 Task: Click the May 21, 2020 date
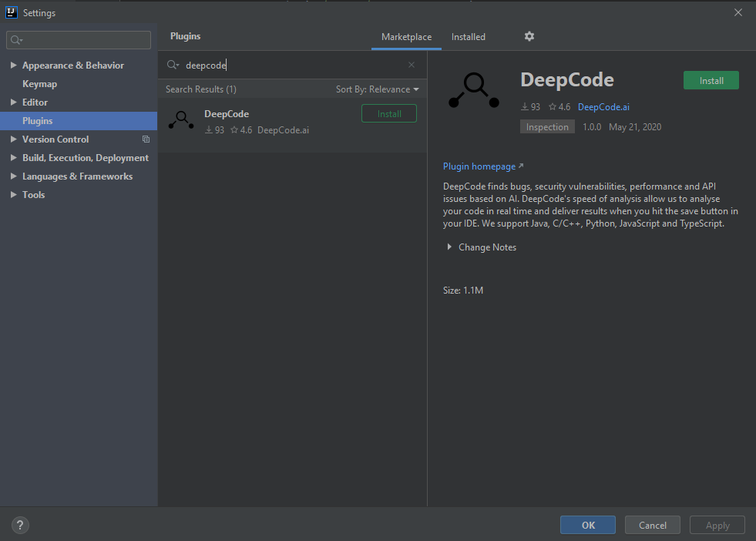click(635, 127)
